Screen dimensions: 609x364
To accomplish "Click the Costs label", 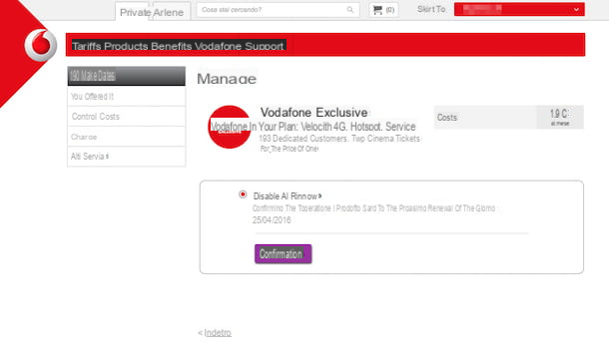I will [447, 118].
